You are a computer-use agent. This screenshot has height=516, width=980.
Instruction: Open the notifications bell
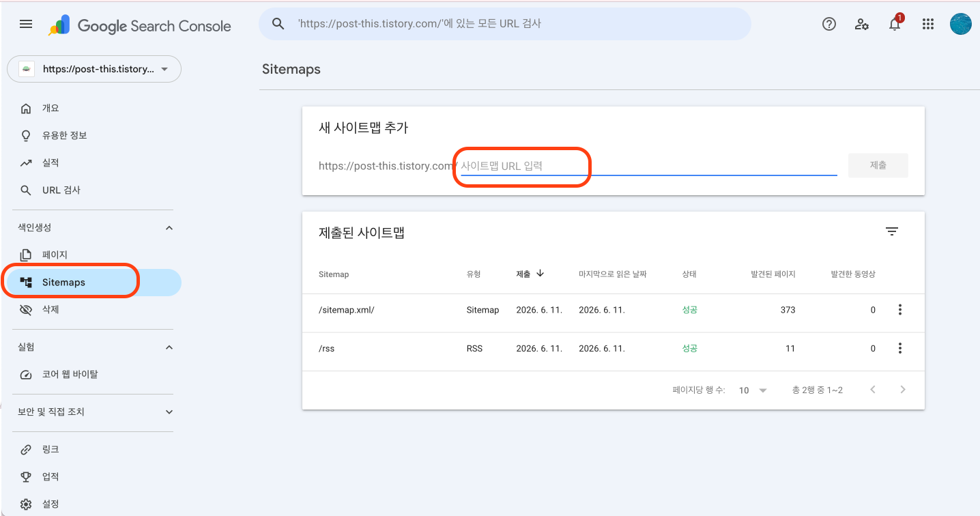tap(895, 24)
